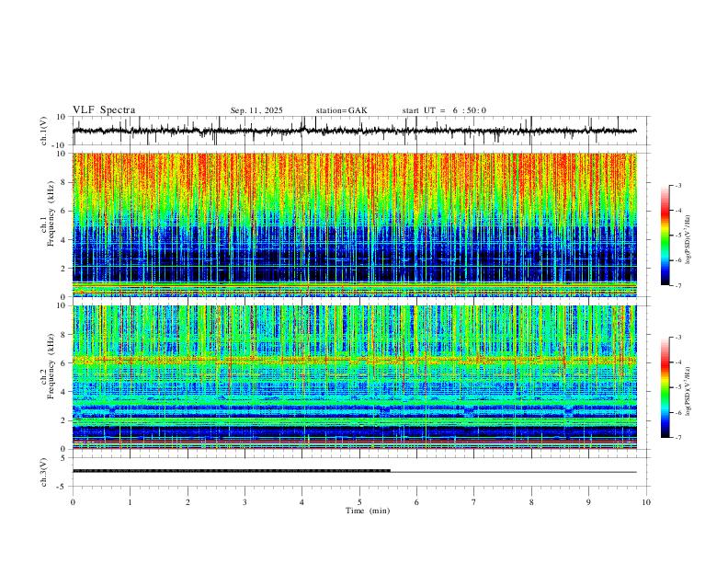Viewport: 728px width, 563px height.
Task: Click the 'start UT = 6 :50: 0' label
Action: click(444, 110)
